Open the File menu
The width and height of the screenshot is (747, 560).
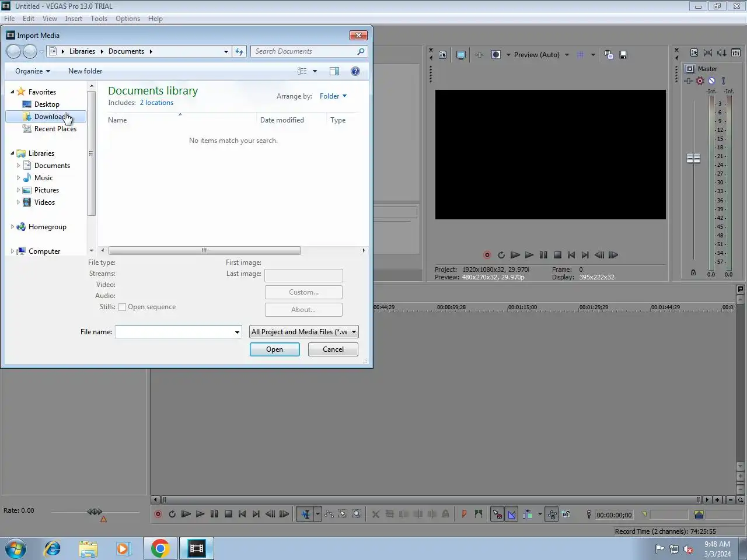(x=9, y=19)
